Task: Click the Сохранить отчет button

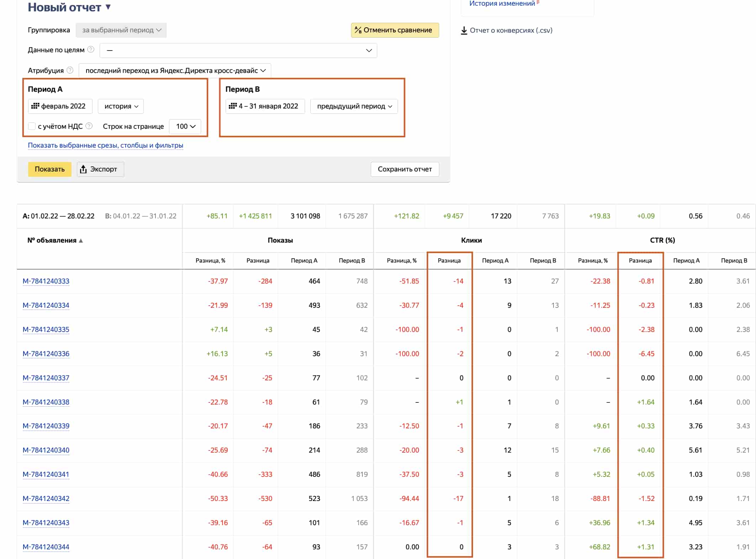Action: click(405, 169)
